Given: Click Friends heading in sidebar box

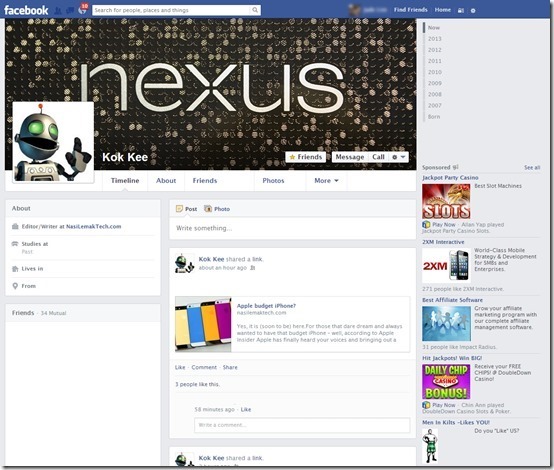Looking at the screenshot, I should point(23,313).
